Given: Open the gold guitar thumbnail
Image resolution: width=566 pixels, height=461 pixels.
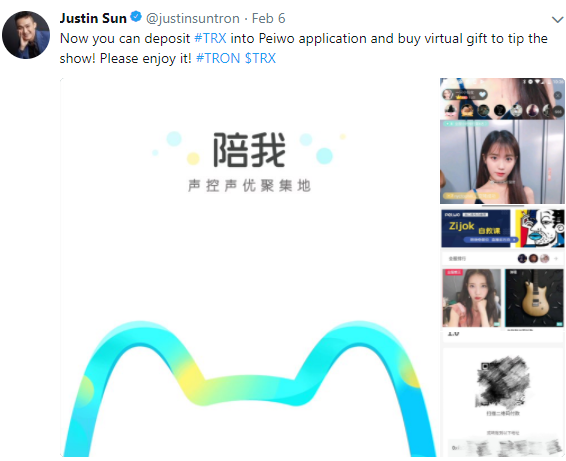Looking at the screenshot, I should (534, 298).
